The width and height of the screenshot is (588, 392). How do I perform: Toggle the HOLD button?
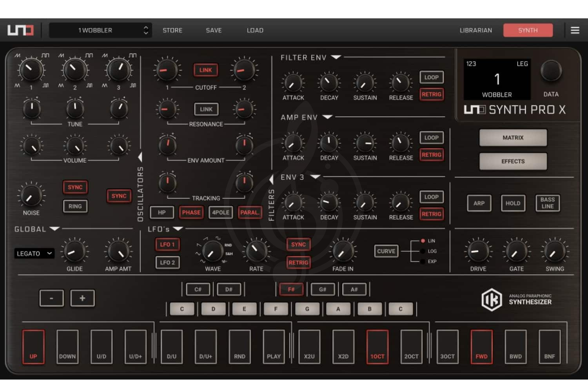(513, 203)
